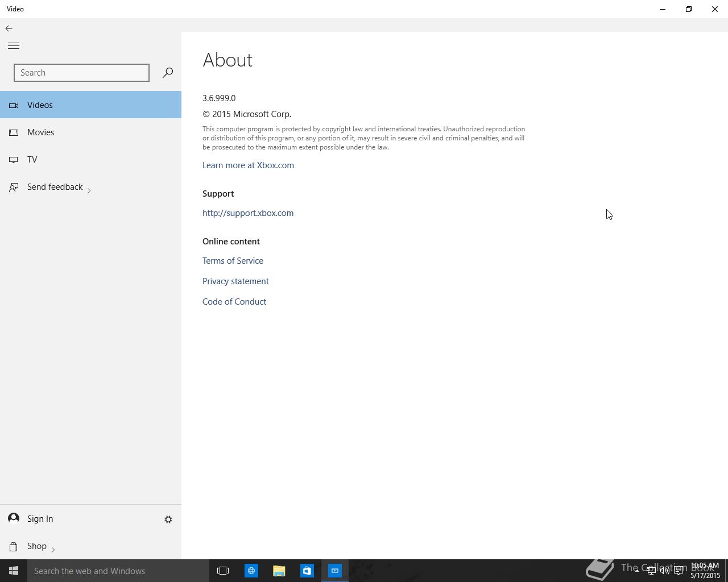Open the settings gear icon

click(168, 519)
